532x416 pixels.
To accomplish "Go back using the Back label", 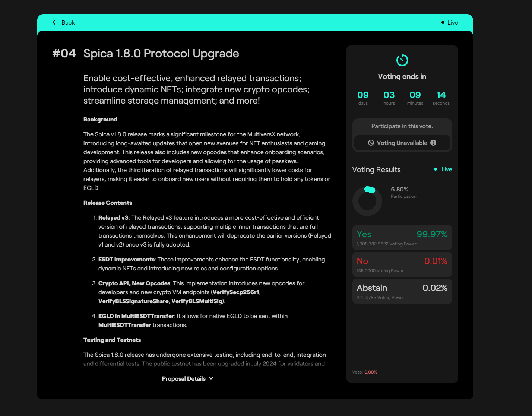I will (68, 23).
